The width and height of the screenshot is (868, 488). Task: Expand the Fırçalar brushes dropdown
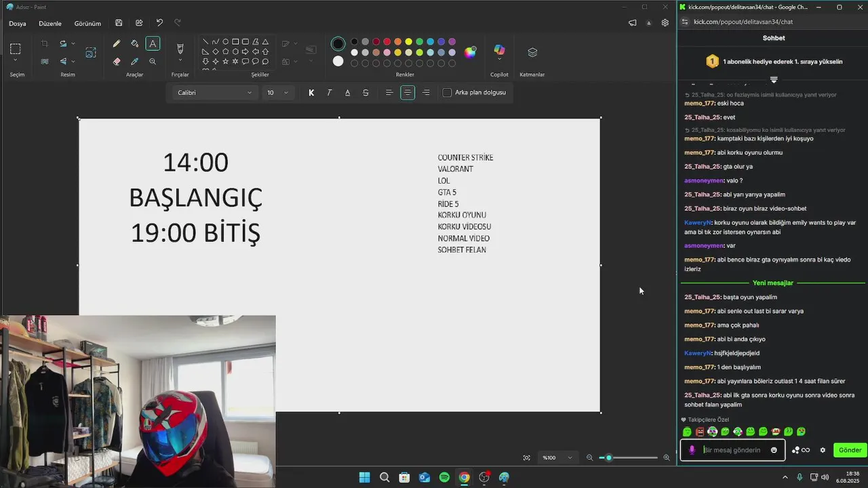tap(180, 61)
